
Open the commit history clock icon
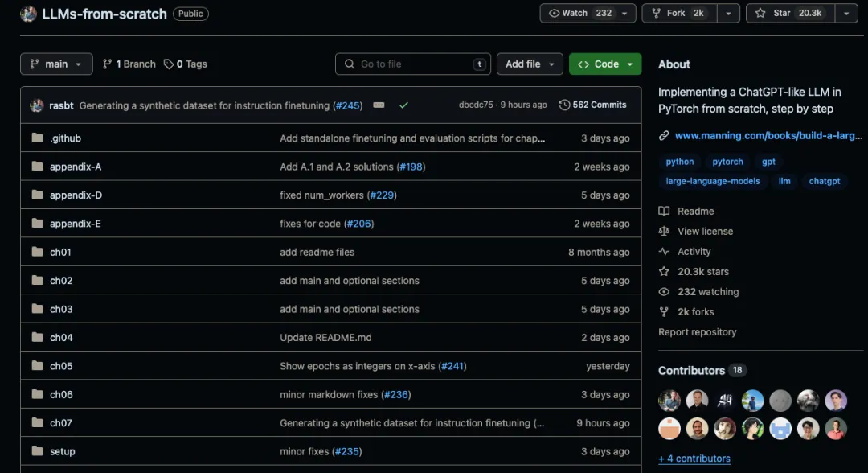tap(564, 105)
